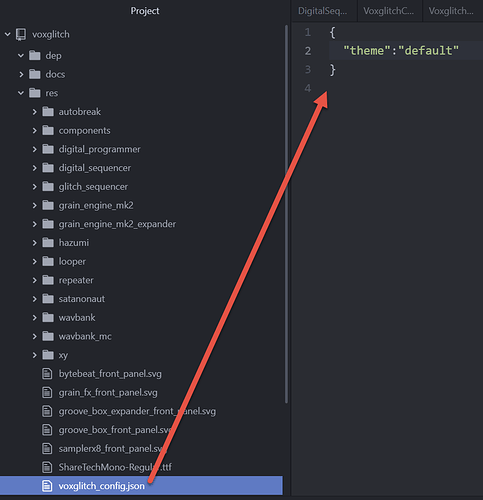This screenshot has height=500, width=483.
Task: Collapse the res folder chevron
Action: [x=21, y=93]
